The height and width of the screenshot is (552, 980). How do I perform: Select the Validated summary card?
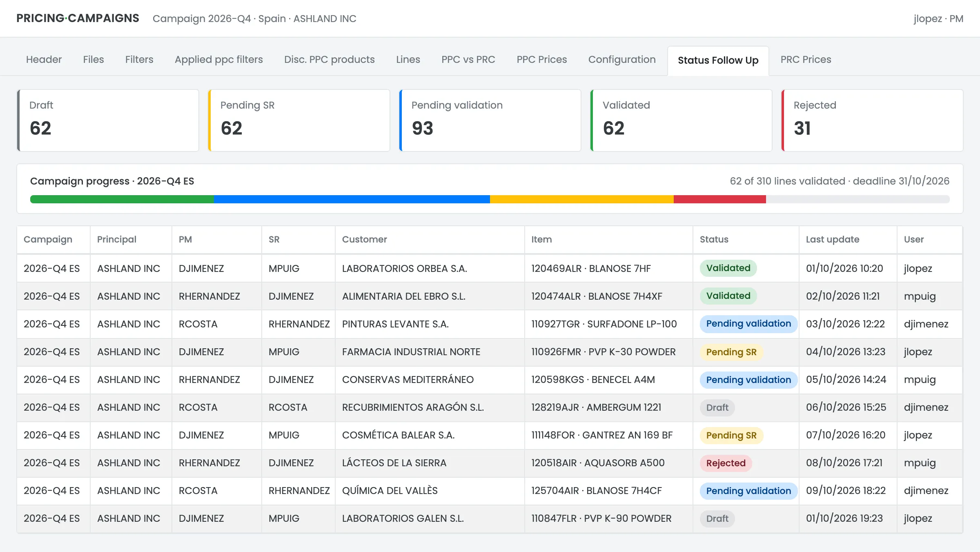tap(681, 120)
